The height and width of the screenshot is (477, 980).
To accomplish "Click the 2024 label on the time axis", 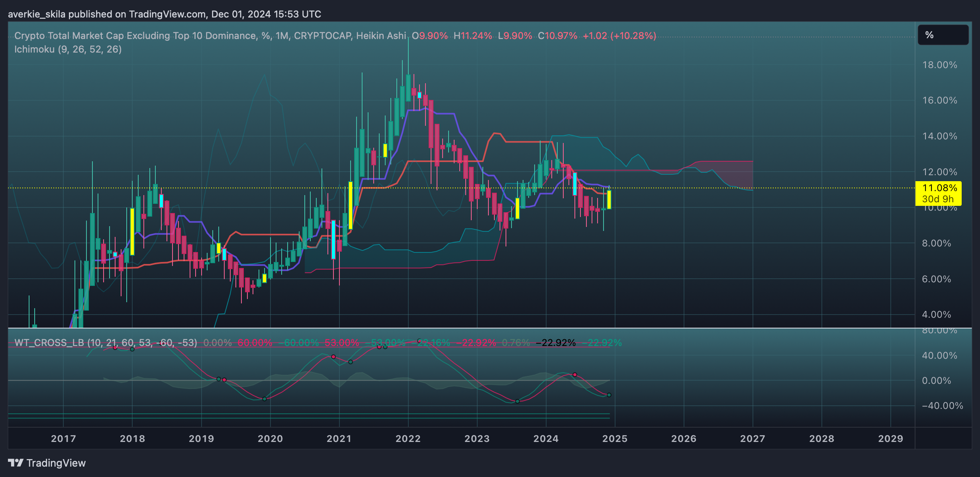I will tap(546, 439).
